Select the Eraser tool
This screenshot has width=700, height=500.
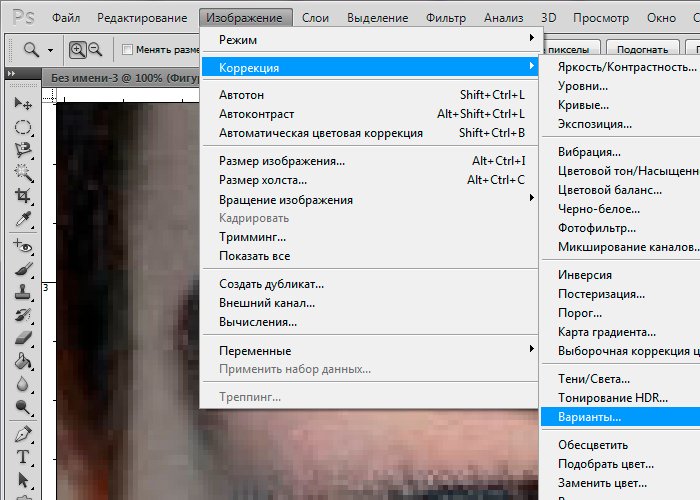(x=23, y=338)
